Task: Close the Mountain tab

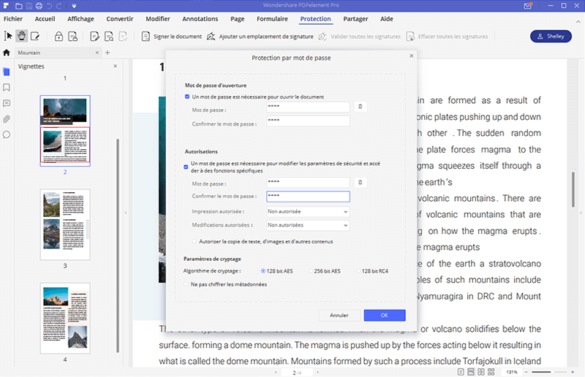Action: point(97,53)
